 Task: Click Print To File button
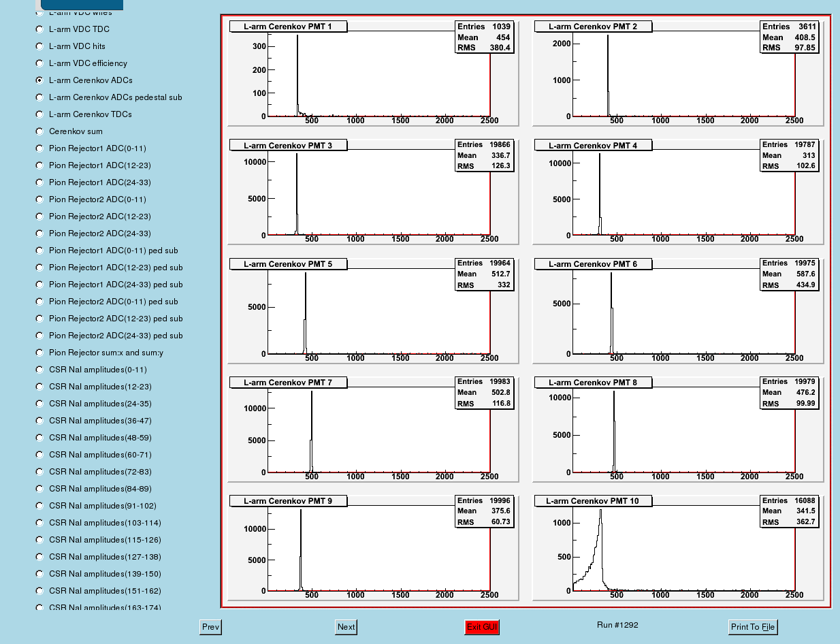(x=752, y=627)
